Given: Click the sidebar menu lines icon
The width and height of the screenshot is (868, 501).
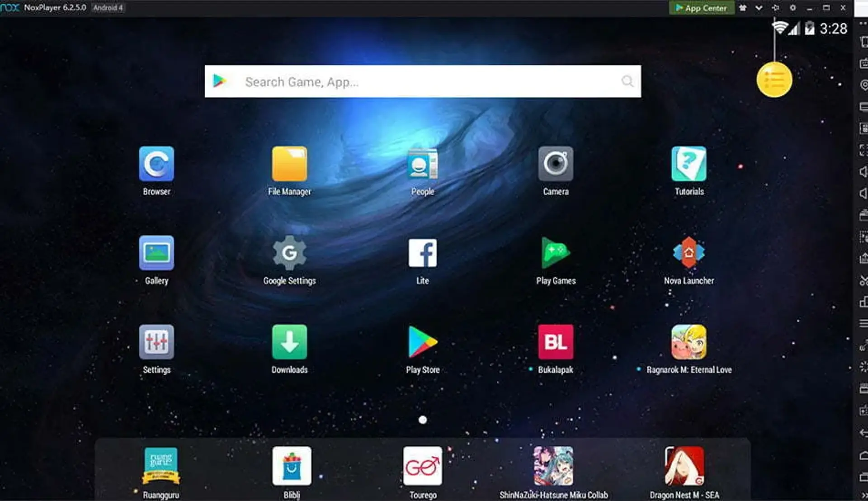Looking at the screenshot, I should [864, 324].
